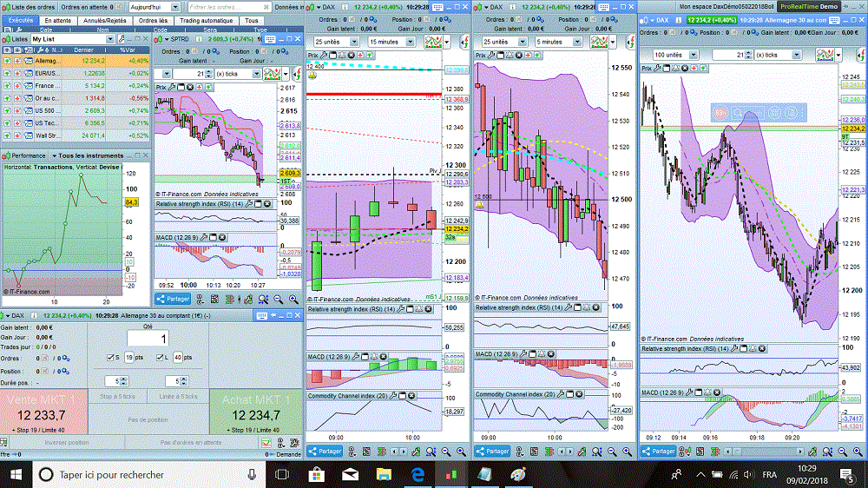Open indicators icon in SPTRD chart toolbar
Screen dimensions: 868x488
coord(272,74)
